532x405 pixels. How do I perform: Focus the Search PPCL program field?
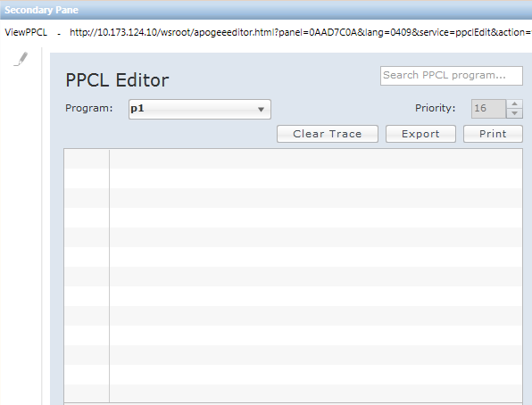[452, 76]
